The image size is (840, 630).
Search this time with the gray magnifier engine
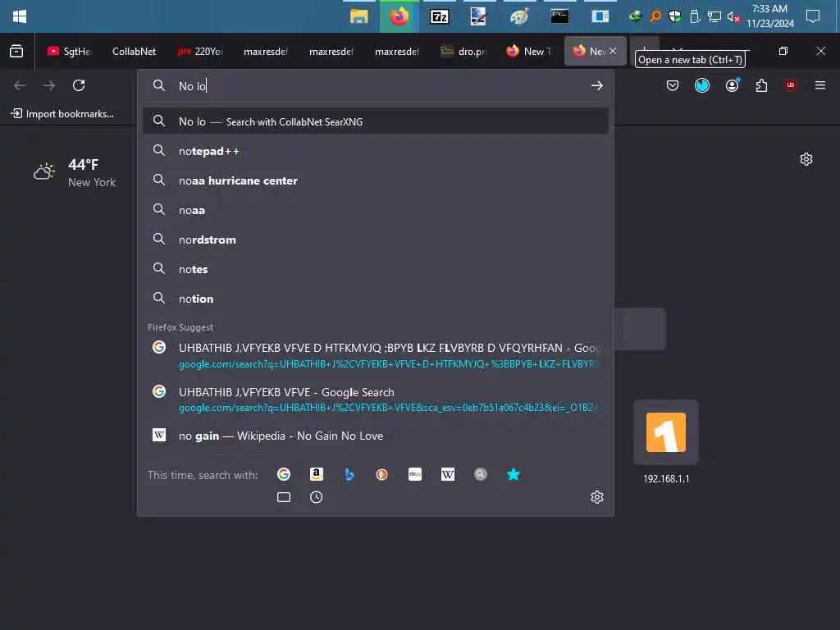click(x=481, y=474)
